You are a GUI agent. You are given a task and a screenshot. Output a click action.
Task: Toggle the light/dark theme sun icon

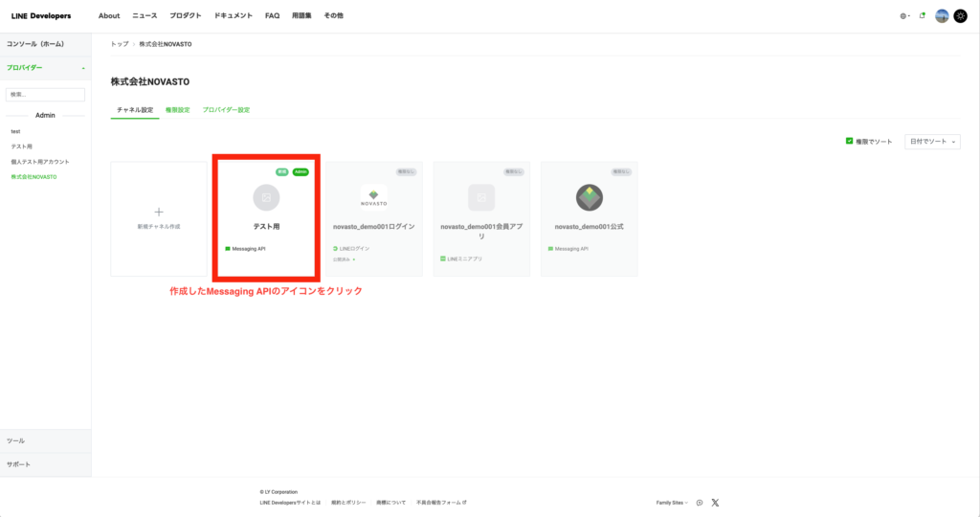click(961, 16)
